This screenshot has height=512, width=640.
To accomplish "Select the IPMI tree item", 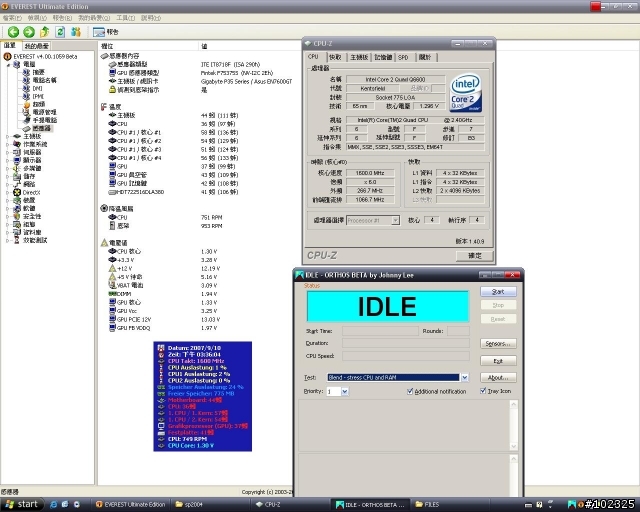I will click(x=33, y=96).
